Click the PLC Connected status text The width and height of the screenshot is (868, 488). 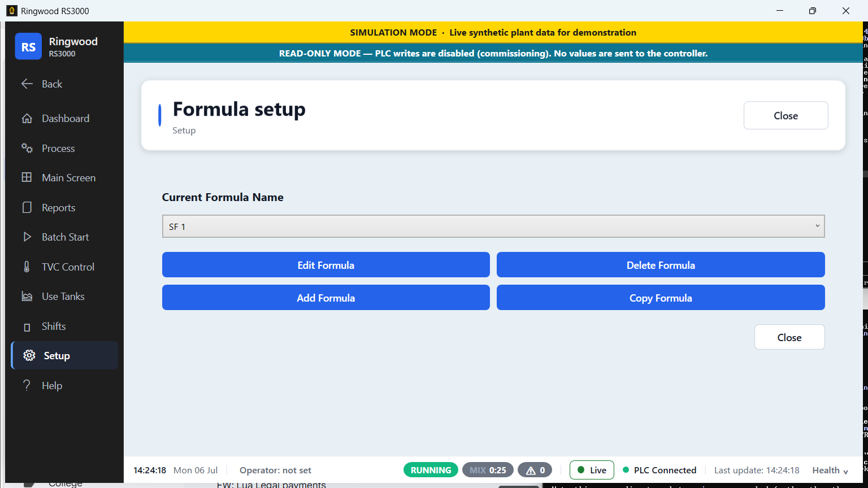coord(665,470)
